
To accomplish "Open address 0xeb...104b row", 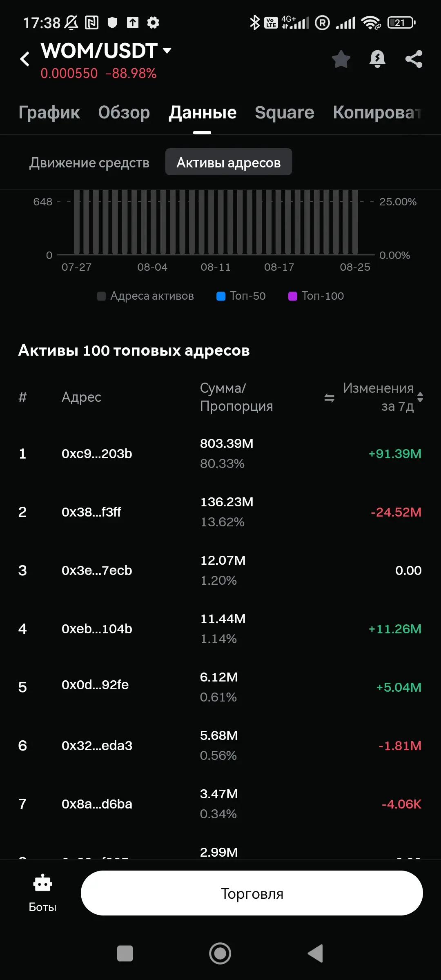I will [x=220, y=629].
